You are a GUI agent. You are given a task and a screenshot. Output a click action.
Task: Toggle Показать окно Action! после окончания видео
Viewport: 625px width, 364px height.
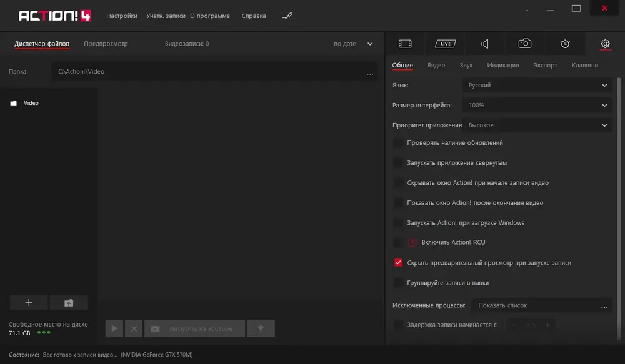click(398, 202)
